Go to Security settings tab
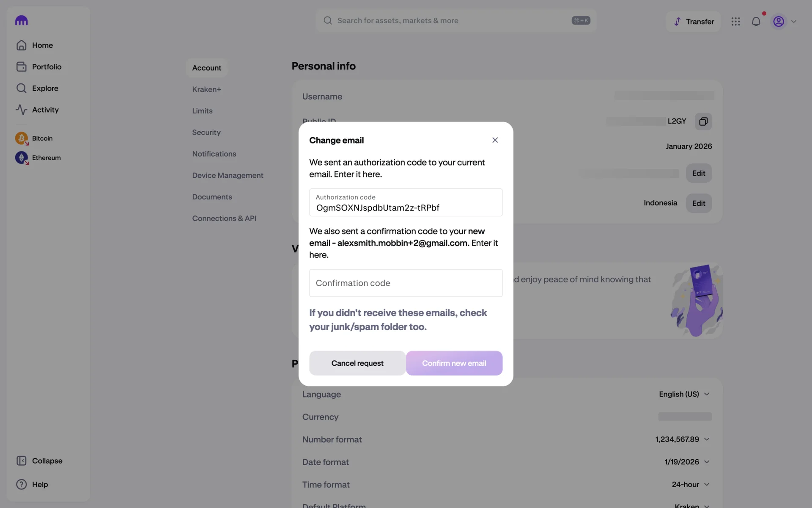 [x=206, y=133]
